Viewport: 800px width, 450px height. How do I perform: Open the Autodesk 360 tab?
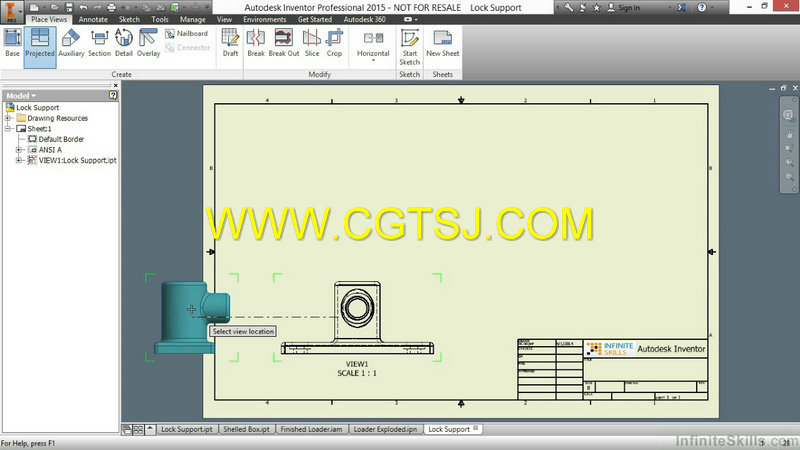[364, 19]
